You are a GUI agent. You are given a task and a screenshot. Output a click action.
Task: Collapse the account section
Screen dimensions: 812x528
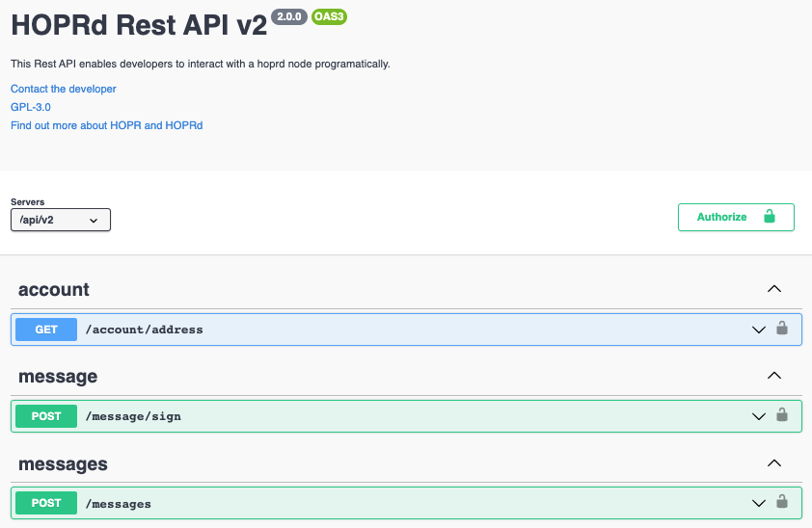[x=773, y=289]
